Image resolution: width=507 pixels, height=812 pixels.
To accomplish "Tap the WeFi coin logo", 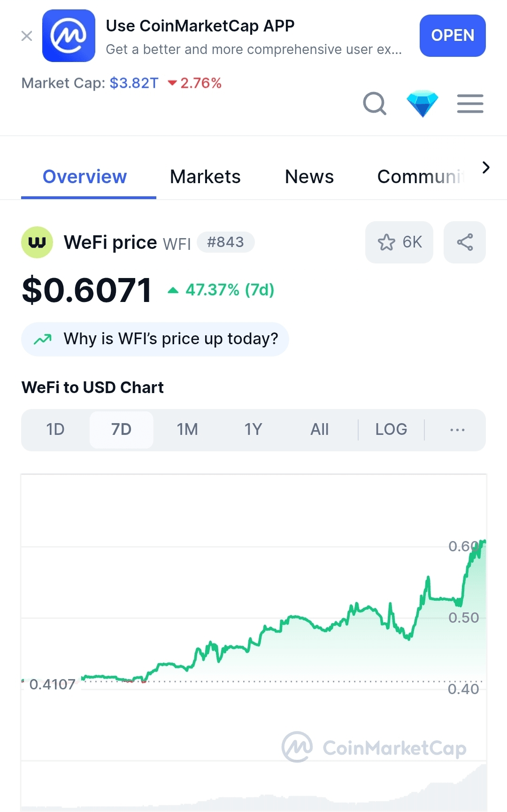I will [x=37, y=242].
